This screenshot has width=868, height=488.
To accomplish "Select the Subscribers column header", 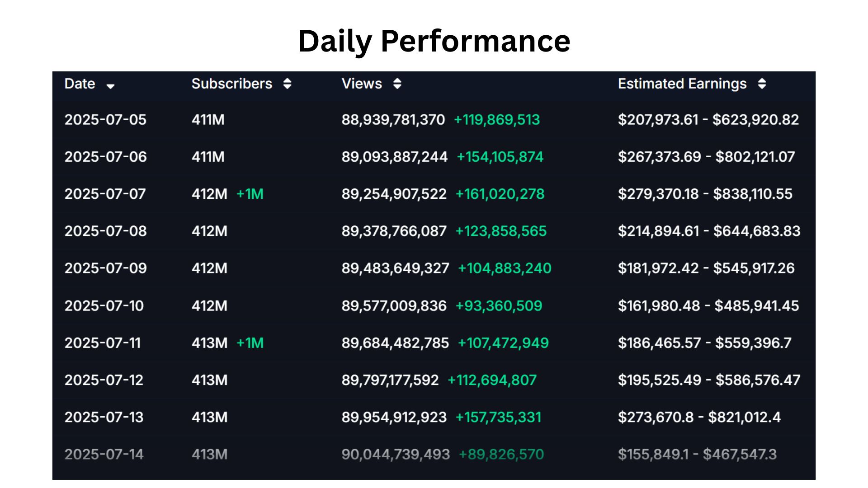I will (231, 84).
